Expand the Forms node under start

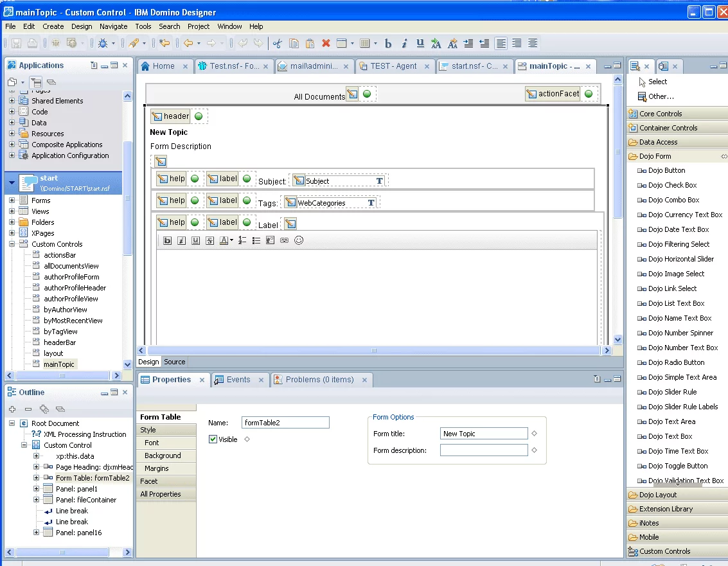click(12, 200)
